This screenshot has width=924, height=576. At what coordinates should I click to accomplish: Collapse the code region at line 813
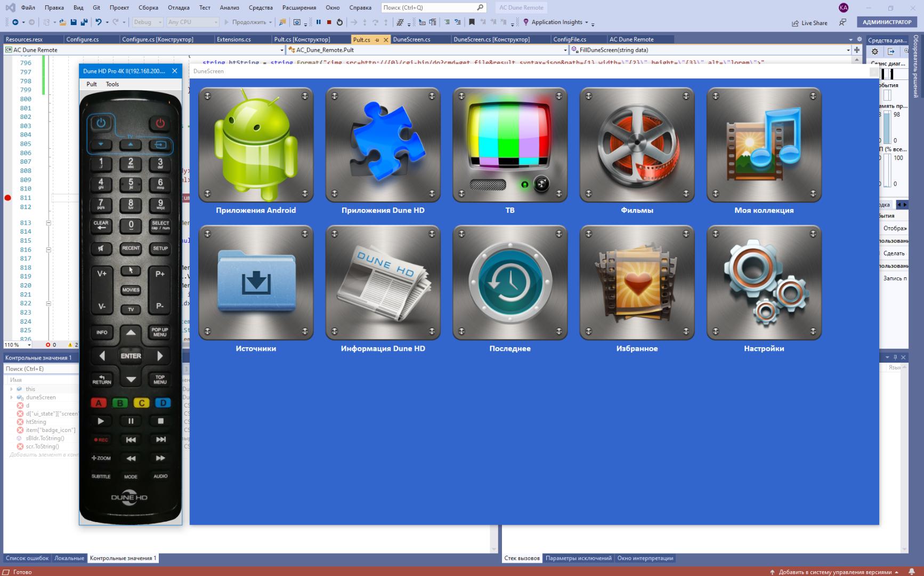point(48,223)
